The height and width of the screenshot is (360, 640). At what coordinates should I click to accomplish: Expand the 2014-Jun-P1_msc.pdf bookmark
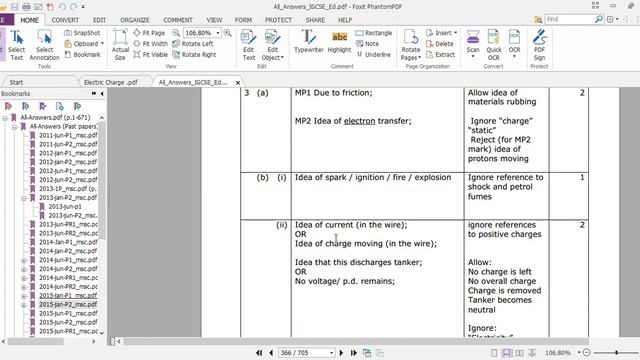(24, 260)
